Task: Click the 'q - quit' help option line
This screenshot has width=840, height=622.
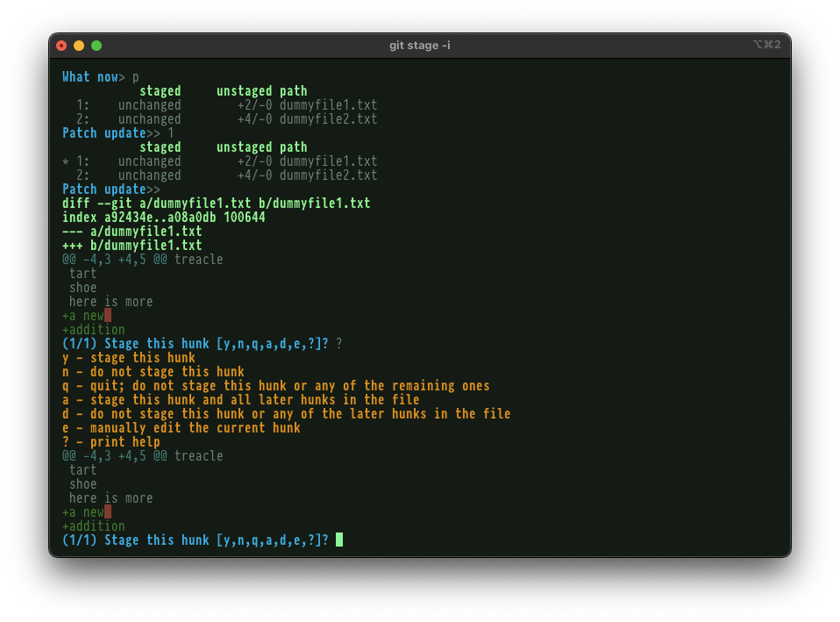Action: tap(275, 386)
